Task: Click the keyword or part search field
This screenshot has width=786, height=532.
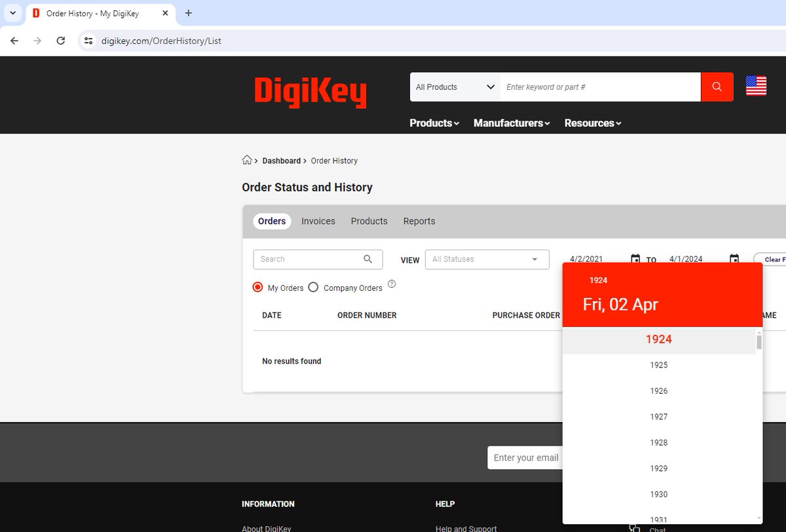Action: tap(601, 86)
